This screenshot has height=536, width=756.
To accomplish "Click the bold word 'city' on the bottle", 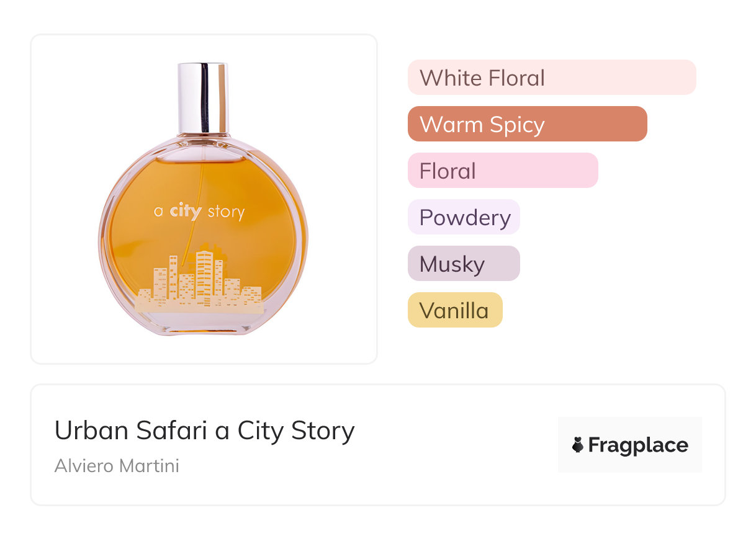I will pos(186,212).
